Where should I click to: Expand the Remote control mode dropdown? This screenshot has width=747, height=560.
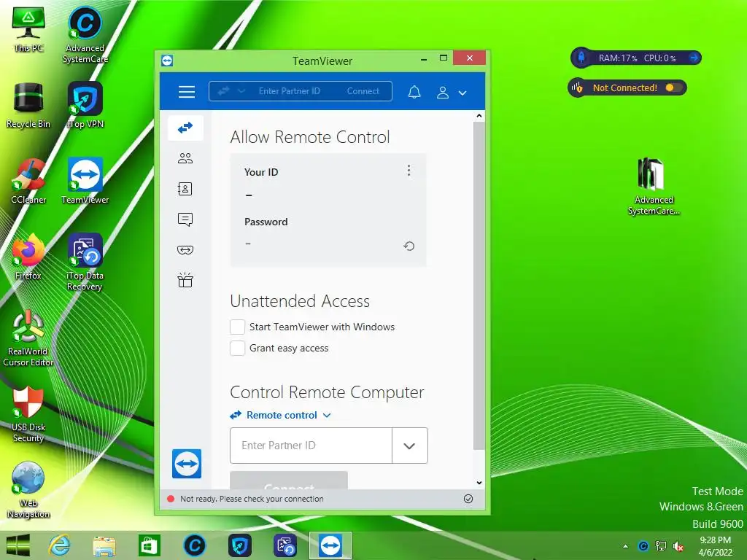point(327,415)
